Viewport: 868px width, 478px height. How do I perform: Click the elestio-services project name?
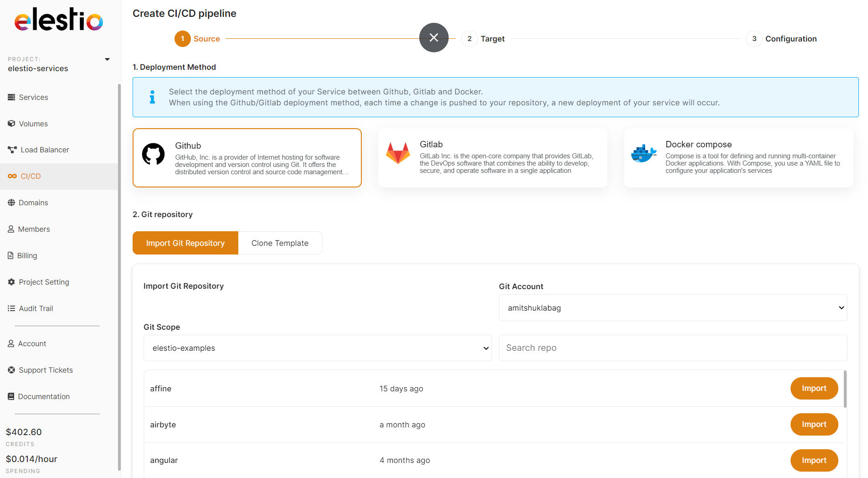coord(38,68)
